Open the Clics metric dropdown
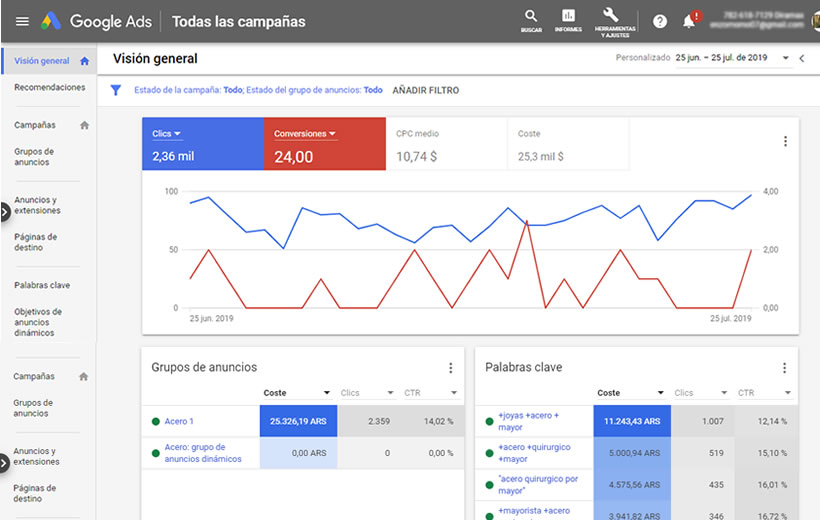Screen dimensions: 820x520 coord(166,134)
